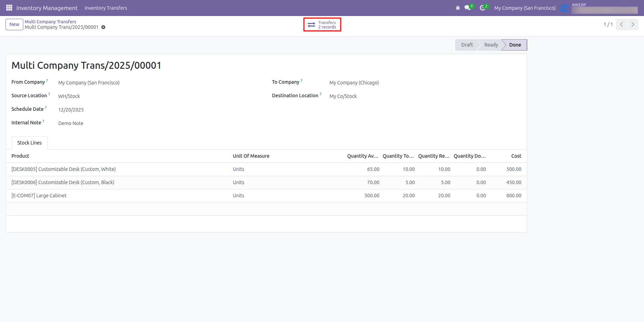Click cost value 800.00
The height and width of the screenshot is (322, 644).
(514, 196)
